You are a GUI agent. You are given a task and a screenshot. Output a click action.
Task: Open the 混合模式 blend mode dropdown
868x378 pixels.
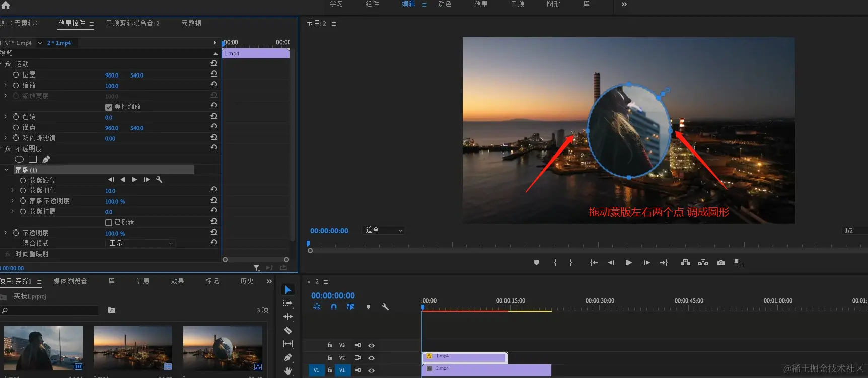click(x=141, y=243)
